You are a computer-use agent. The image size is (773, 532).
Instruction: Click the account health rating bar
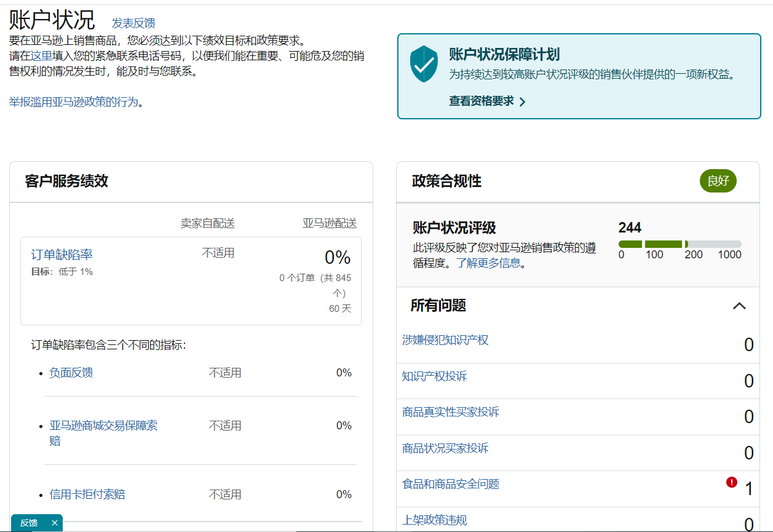(x=680, y=244)
